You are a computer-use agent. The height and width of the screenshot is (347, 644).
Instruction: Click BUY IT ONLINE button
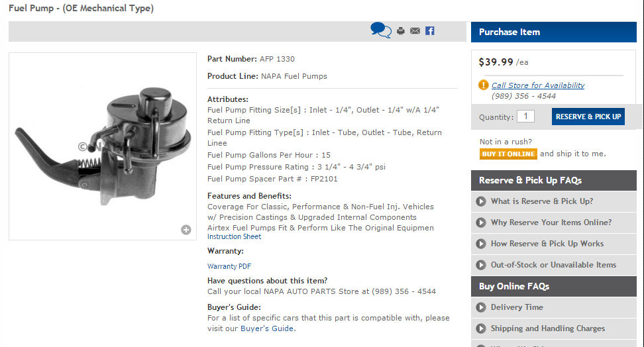pos(508,154)
